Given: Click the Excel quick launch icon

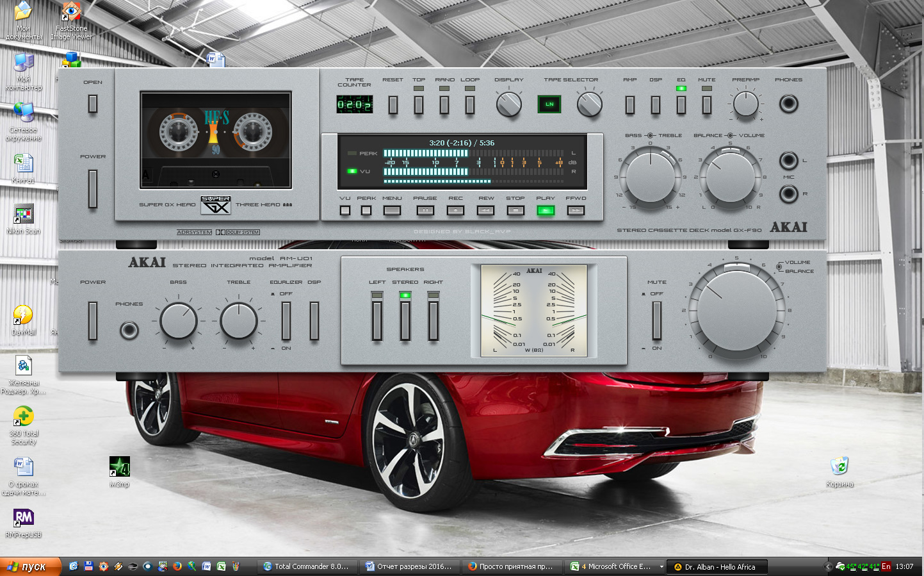Looking at the screenshot, I should click(x=221, y=566).
